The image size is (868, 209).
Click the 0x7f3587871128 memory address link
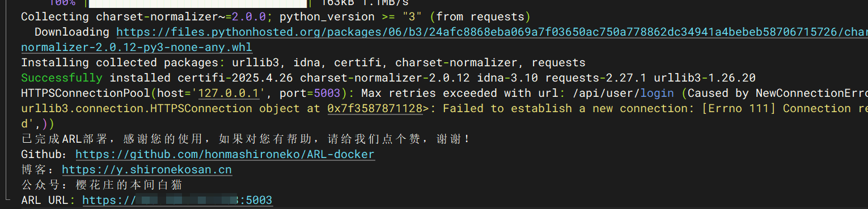(x=374, y=108)
